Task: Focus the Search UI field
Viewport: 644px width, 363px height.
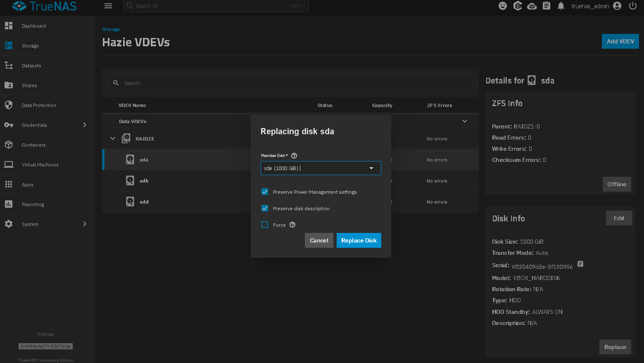Action: [x=216, y=6]
